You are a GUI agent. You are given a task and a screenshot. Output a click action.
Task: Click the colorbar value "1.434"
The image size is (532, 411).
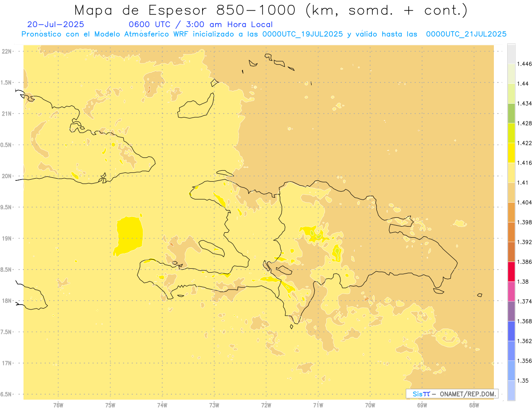point(524,103)
